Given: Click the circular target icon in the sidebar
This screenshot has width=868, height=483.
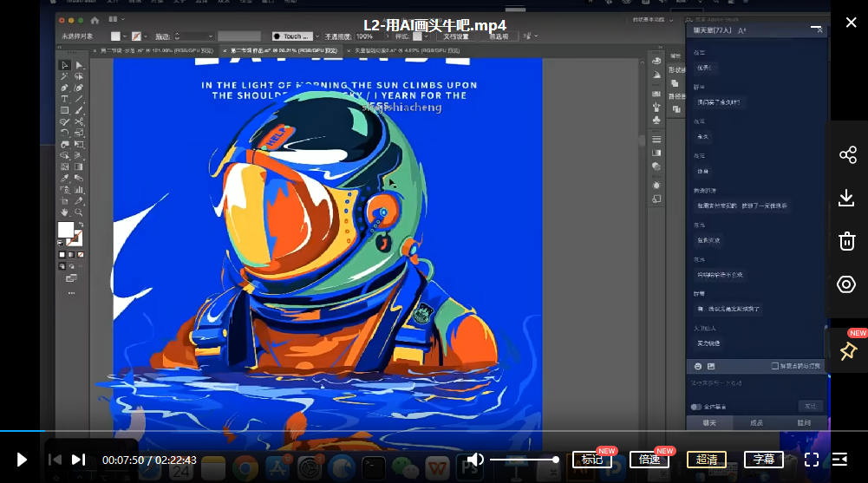Looking at the screenshot, I should pos(847,284).
